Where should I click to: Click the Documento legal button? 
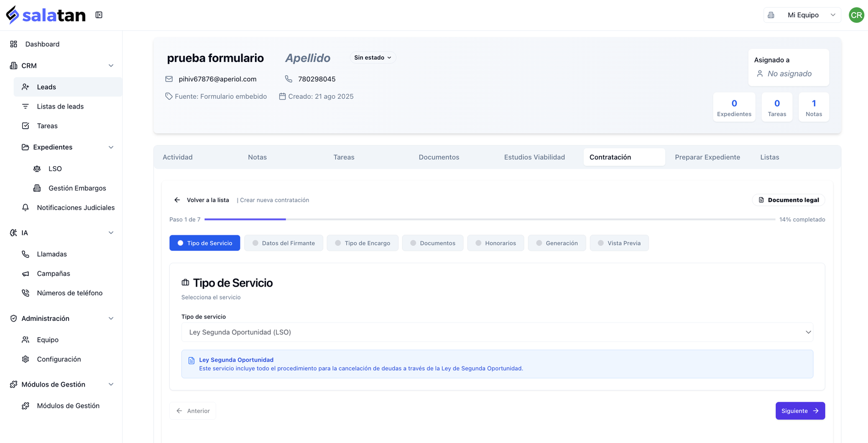789,200
